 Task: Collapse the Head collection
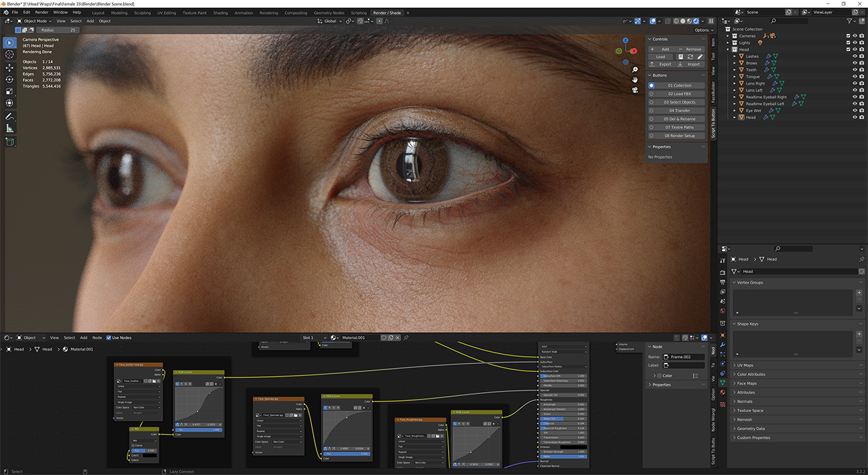click(727, 49)
